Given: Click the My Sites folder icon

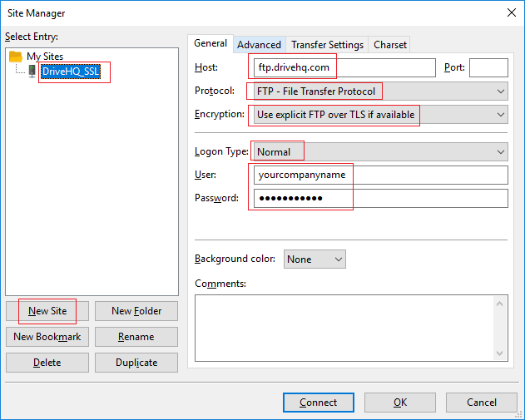Looking at the screenshot, I should [x=16, y=57].
